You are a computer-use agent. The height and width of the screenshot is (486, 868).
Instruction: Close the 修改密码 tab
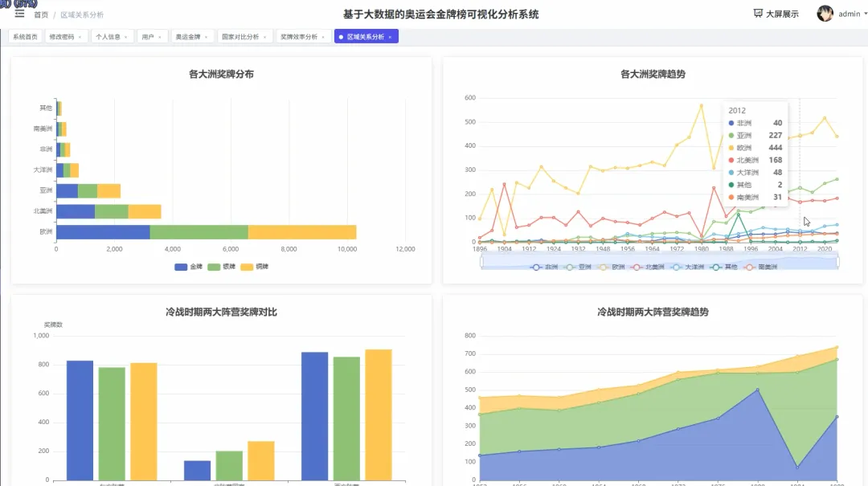tap(80, 37)
